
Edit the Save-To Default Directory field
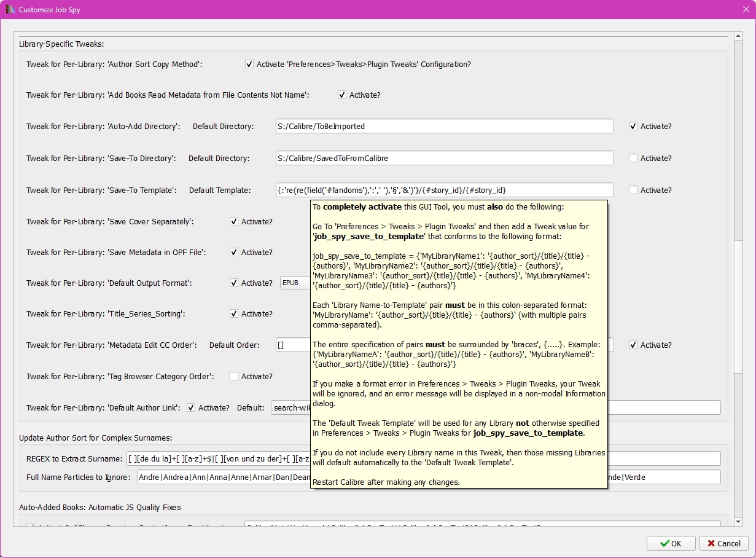point(445,158)
